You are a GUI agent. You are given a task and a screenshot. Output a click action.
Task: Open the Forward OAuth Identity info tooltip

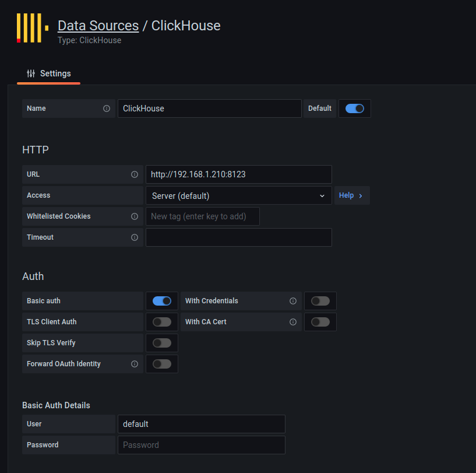coord(134,363)
